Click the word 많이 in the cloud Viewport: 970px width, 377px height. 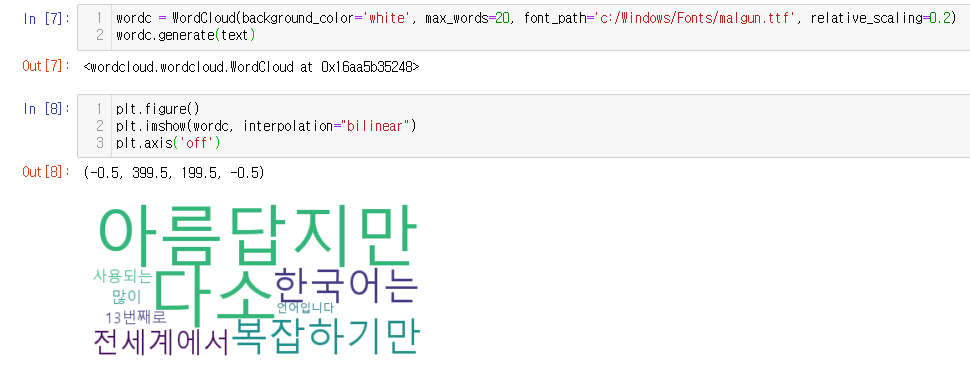(127, 297)
